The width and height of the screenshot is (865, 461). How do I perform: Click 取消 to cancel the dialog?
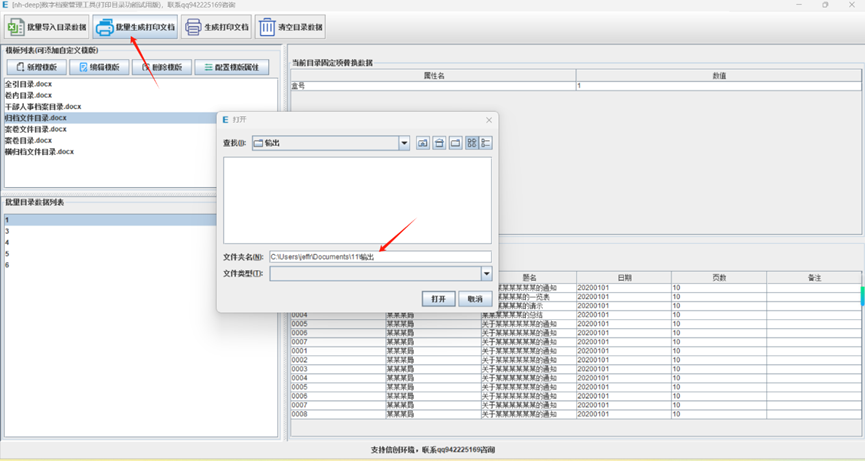pyautogui.click(x=474, y=299)
